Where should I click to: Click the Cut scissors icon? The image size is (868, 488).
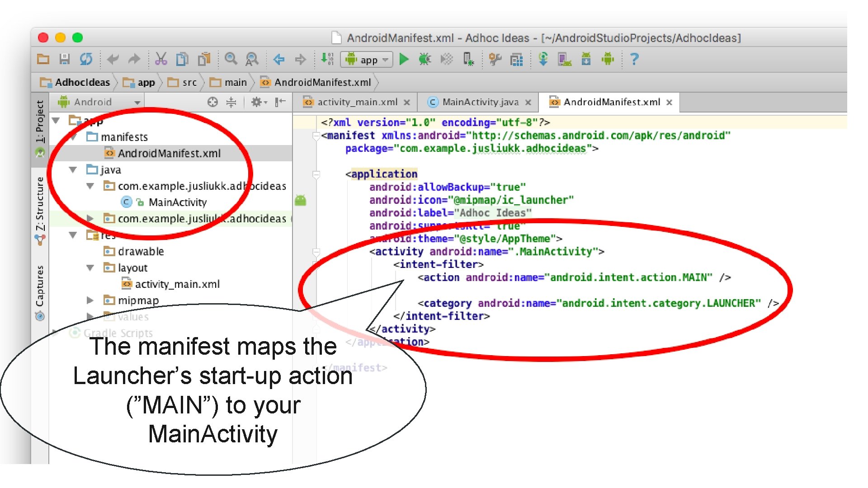click(161, 59)
